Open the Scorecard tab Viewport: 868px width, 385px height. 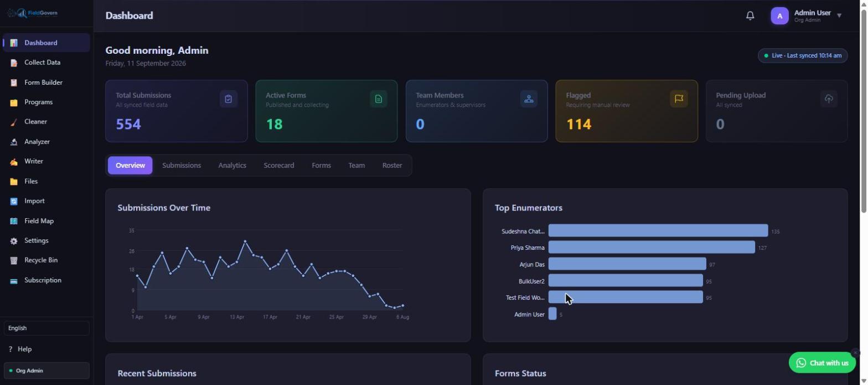coord(279,165)
